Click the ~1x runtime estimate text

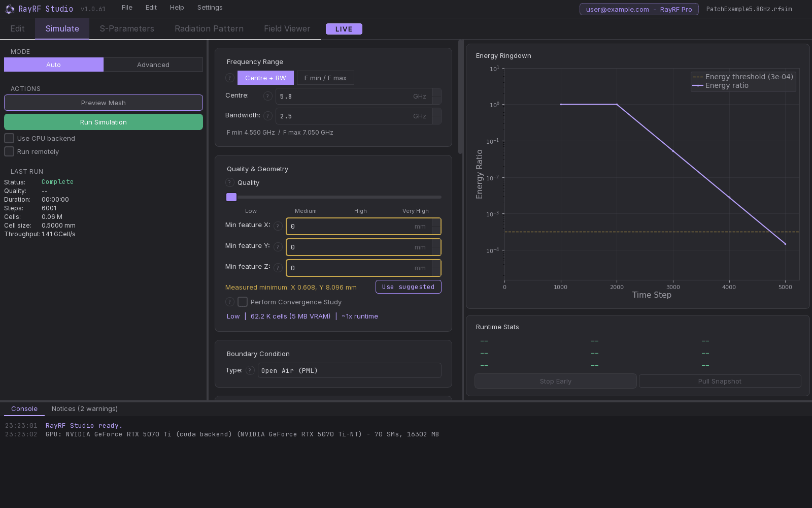point(360,316)
